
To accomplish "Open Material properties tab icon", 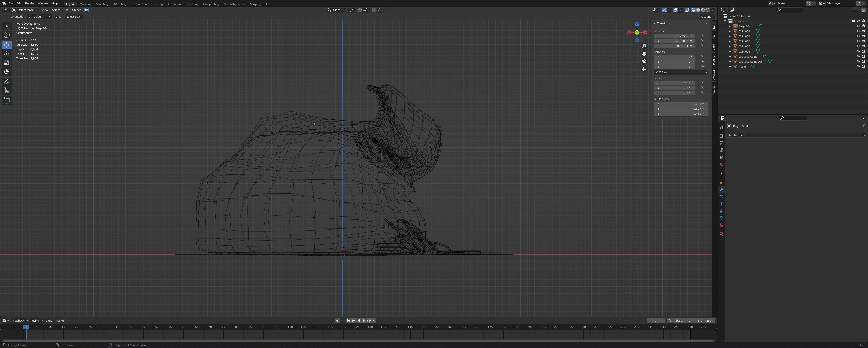I will [x=721, y=225].
